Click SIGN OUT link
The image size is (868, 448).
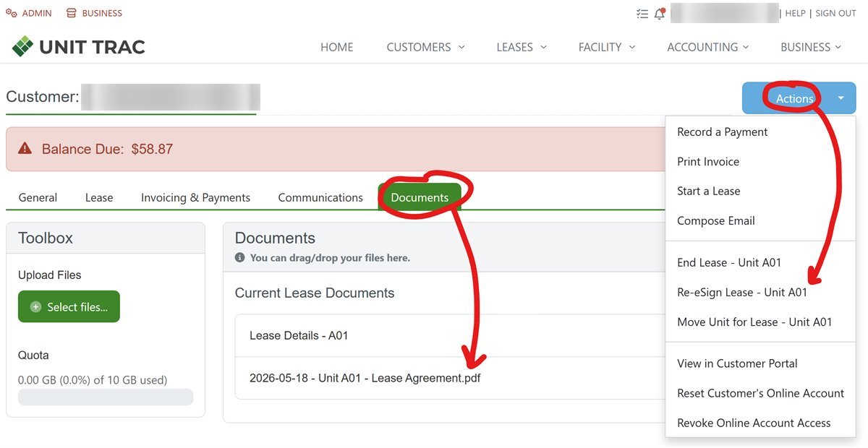tap(835, 13)
